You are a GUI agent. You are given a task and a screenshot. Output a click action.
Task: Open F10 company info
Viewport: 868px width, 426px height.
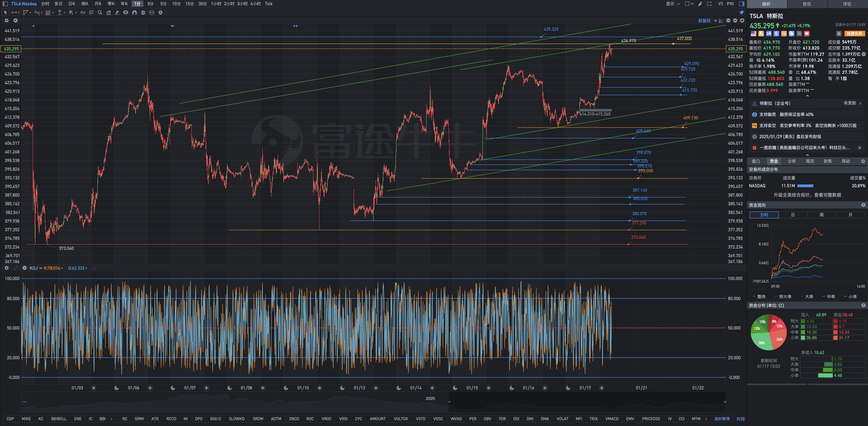[x=730, y=4]
